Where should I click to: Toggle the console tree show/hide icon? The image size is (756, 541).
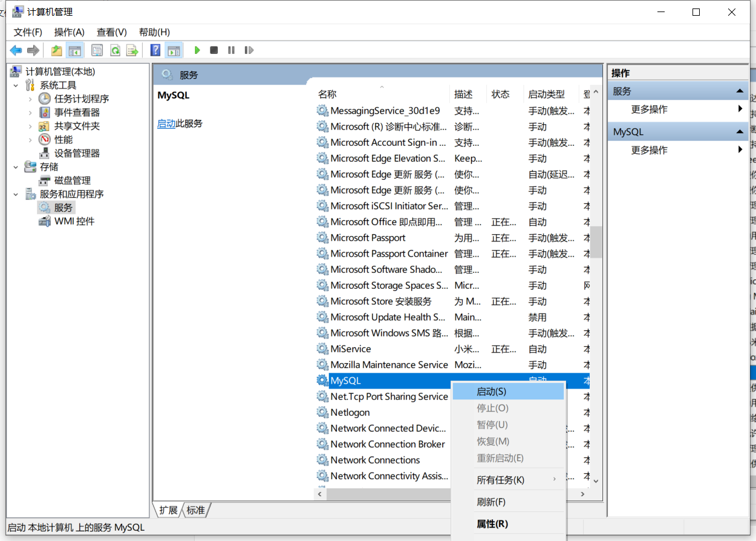[75, 50]
